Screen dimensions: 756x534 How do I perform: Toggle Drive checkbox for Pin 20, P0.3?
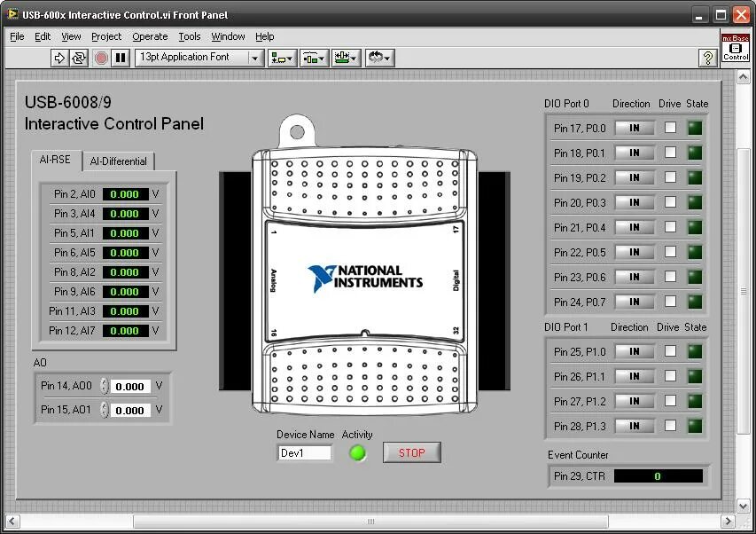click(670, 202)
